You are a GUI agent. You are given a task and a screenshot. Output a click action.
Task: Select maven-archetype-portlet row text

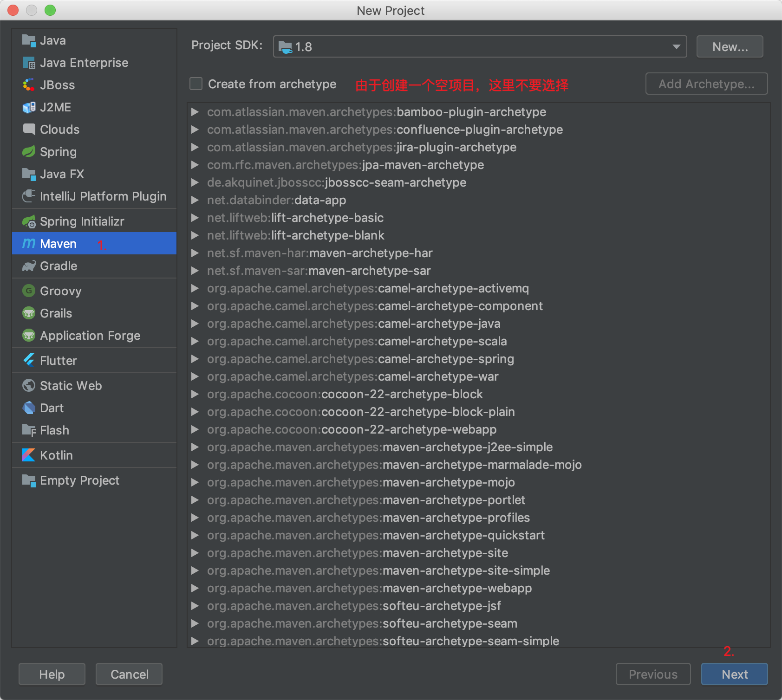(x=366, y=500)
